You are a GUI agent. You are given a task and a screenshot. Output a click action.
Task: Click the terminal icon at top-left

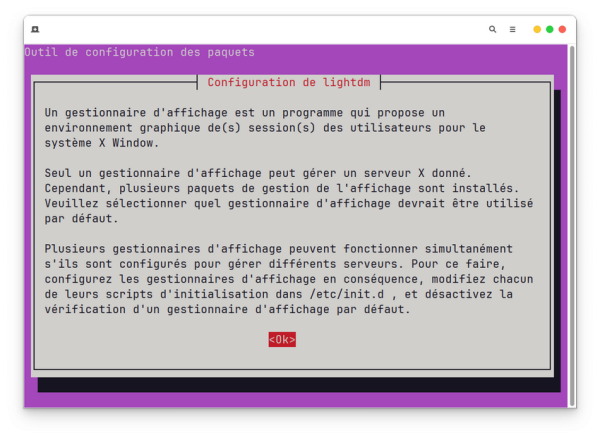coord(36,30)
